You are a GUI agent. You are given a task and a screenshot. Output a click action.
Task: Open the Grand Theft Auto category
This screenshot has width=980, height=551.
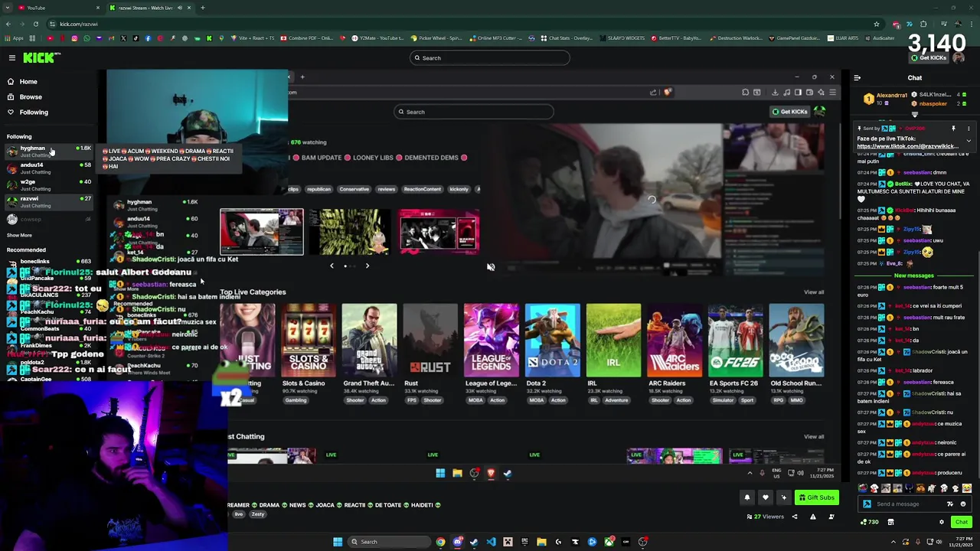point(369,341)
